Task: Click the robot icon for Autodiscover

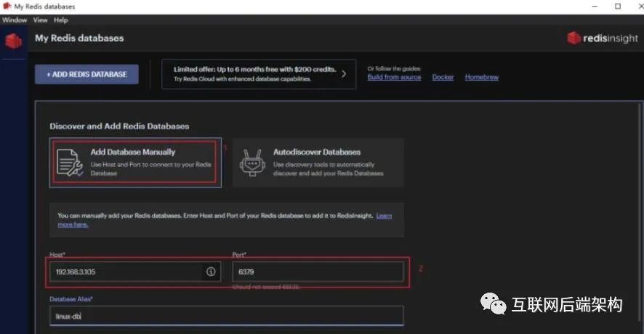Action: click(x=252, y=163)
